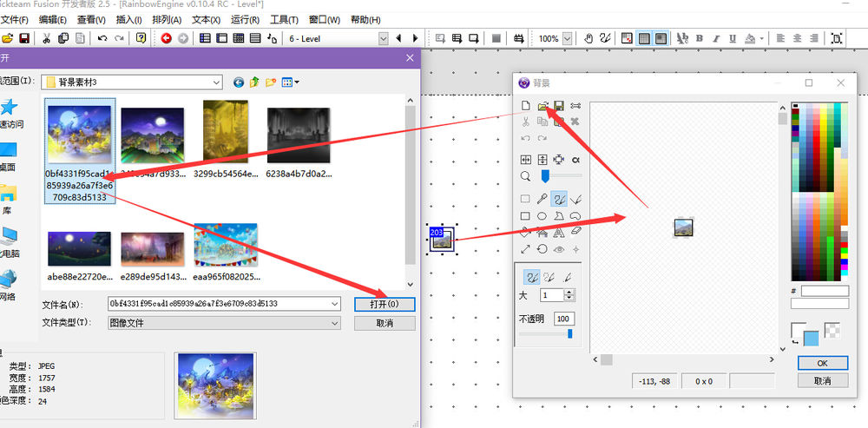Select the Rectangle shape tool

pyautogui.click(x=526, y=216)
